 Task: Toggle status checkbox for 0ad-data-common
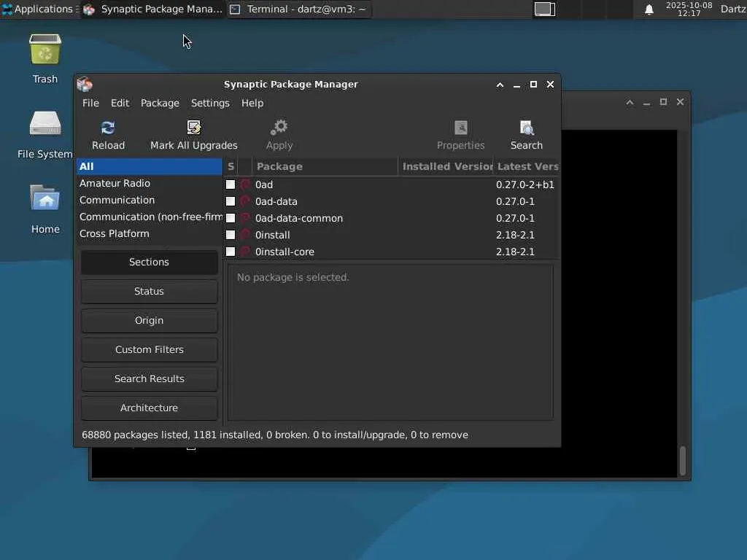click(x=231, y=218)
